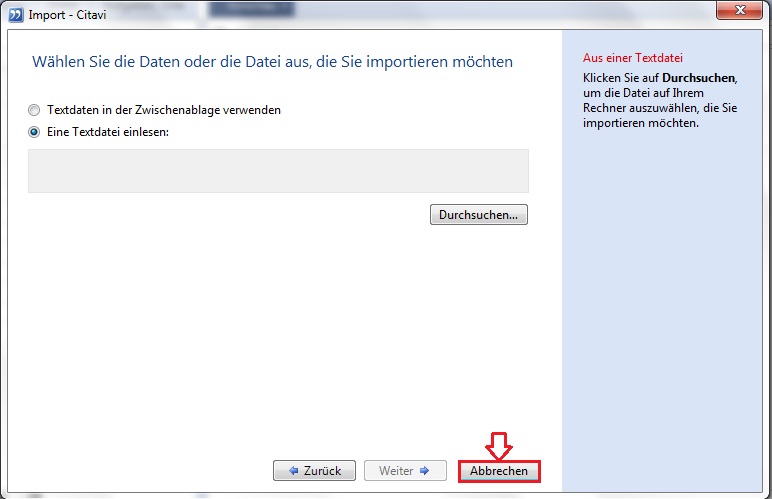Click the bold 'Durchsuchen' word in help panel
The height and width of the screenshot is (499, 772).
698,77
